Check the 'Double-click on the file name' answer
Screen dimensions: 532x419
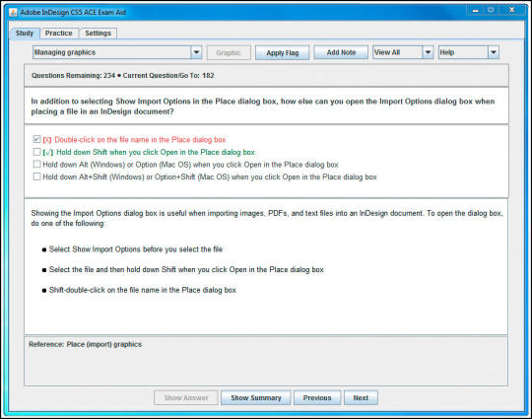click(36, 139)
